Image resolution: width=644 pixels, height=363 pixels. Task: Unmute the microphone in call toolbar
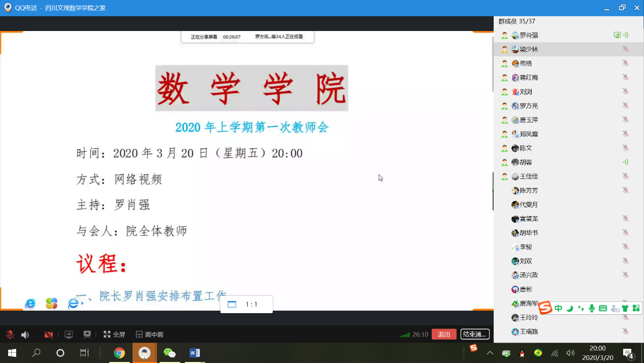(10, 335)
